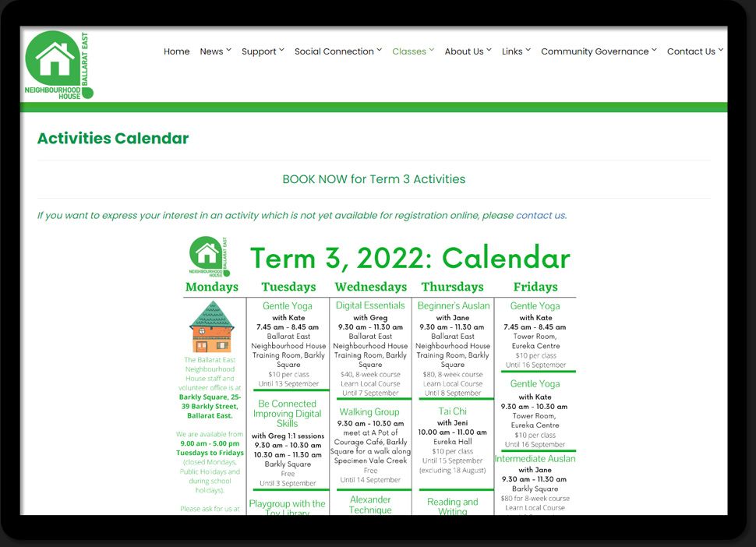Select the Tuesday Gentle Yoga entry
Image resolution: width=756 pixels, height=547 pixels.
288,306
